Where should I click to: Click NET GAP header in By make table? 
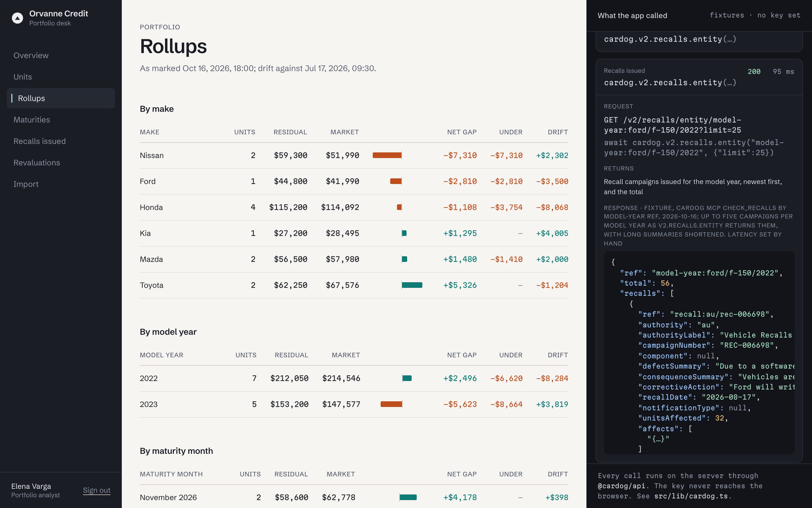[x=462, y=132]
